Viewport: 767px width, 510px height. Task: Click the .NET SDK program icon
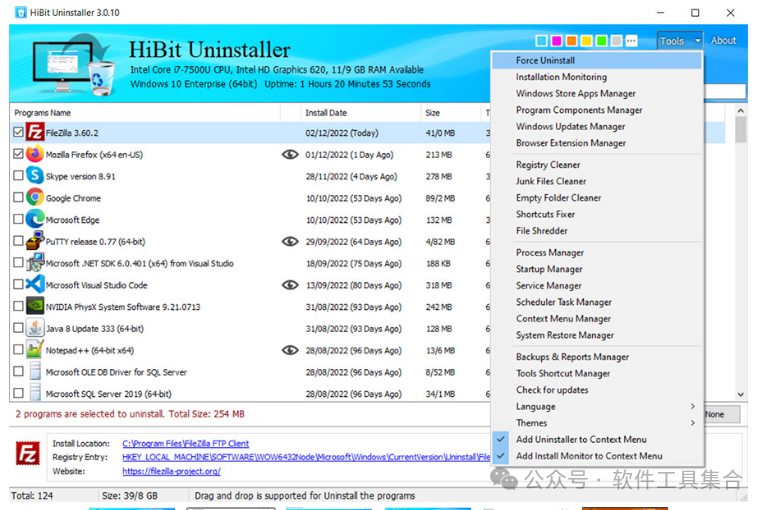[35, 263]
